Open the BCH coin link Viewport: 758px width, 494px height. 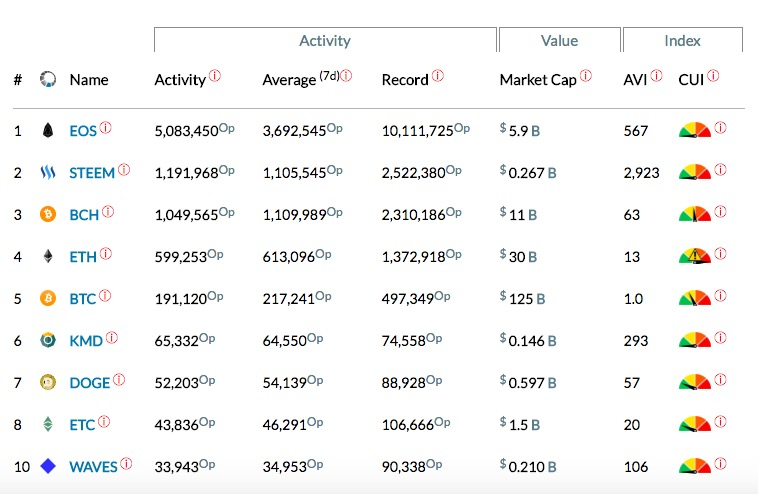coord(84,215)
